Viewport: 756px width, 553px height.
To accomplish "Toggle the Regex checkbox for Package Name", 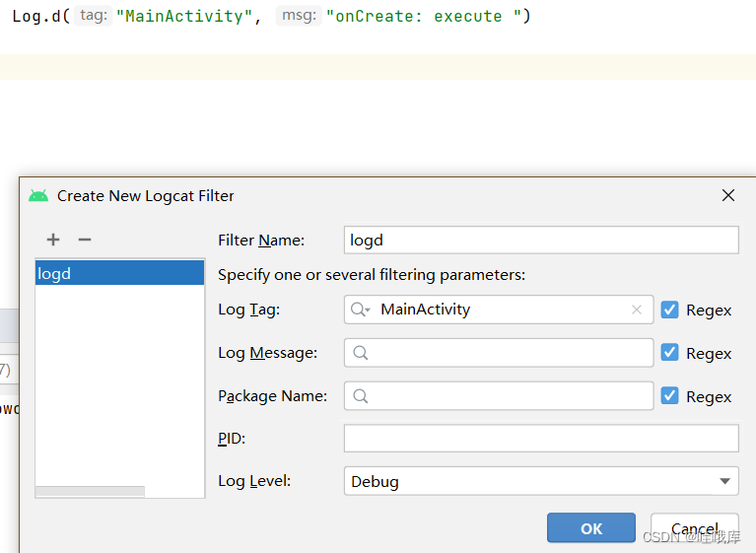I will click(669, 396).
